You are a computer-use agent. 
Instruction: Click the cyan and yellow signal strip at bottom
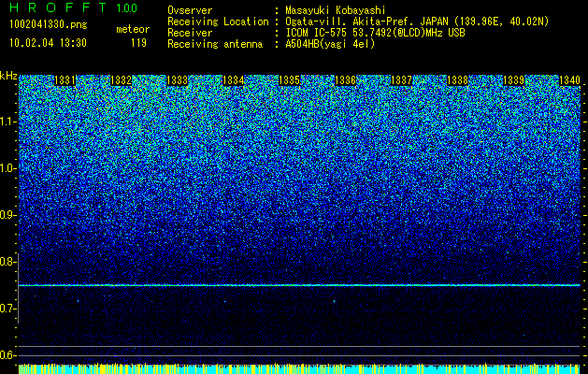pyautogui.click(x=299, y=368)
